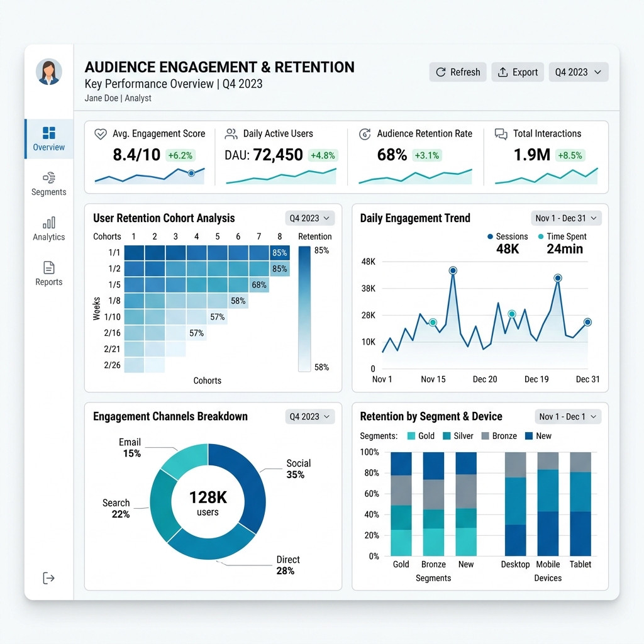Toggle the Silver segment legend swatch
This screenshot has height=644, width=644.
click(x=447, y=436)
